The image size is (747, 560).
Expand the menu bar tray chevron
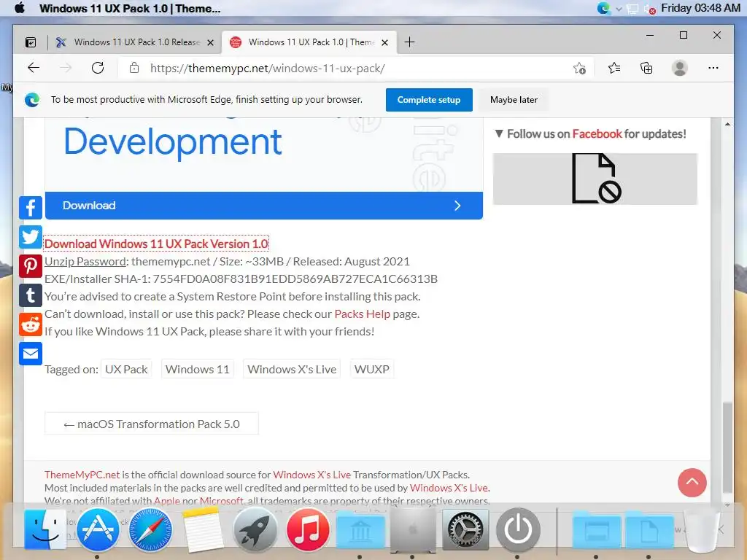[619, 9]
